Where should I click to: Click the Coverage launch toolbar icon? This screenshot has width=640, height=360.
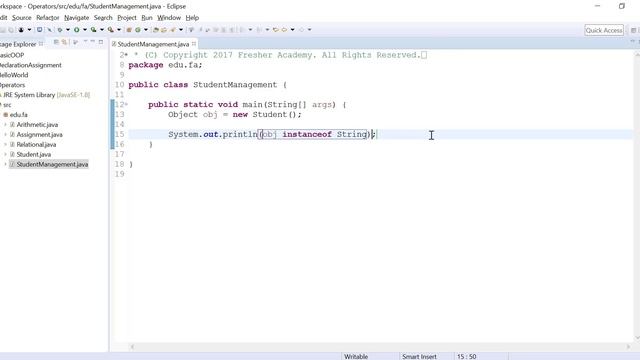[x=93, y=30]
